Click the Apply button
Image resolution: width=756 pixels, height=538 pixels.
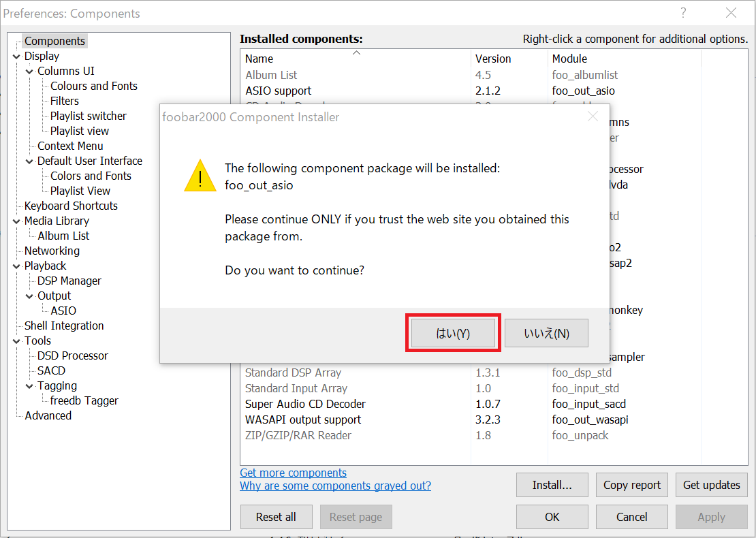point(712,517)
